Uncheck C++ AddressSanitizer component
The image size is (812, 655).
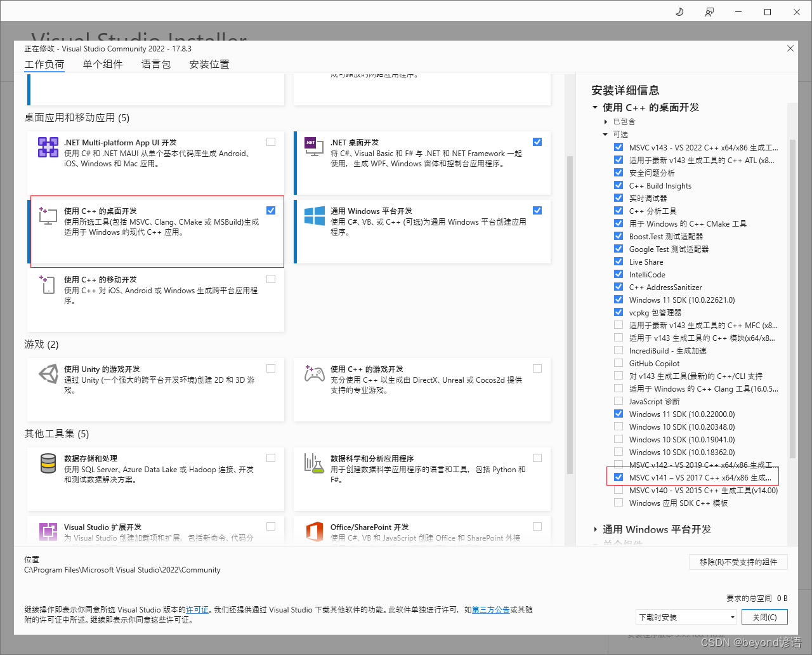[619, 287]
